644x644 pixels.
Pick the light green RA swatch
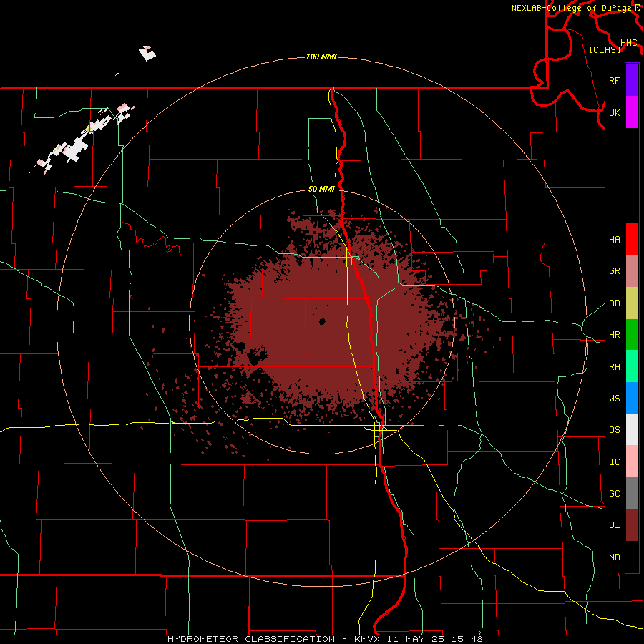click(x=632, y=366)
